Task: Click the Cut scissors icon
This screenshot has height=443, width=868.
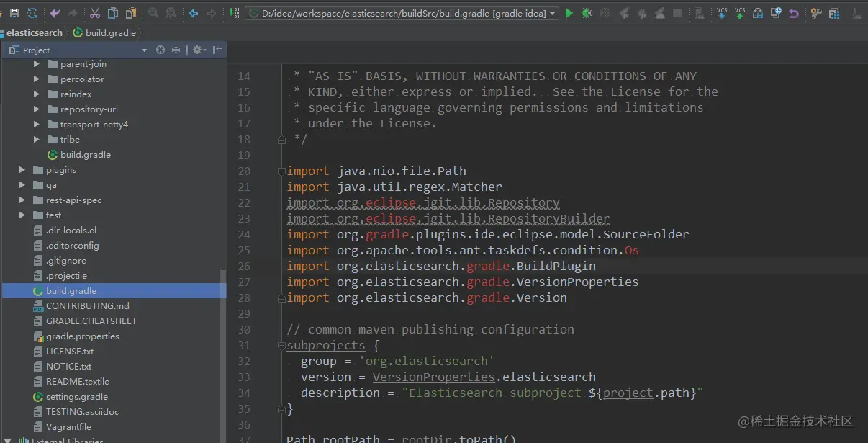Action: [x=95, y=13]
